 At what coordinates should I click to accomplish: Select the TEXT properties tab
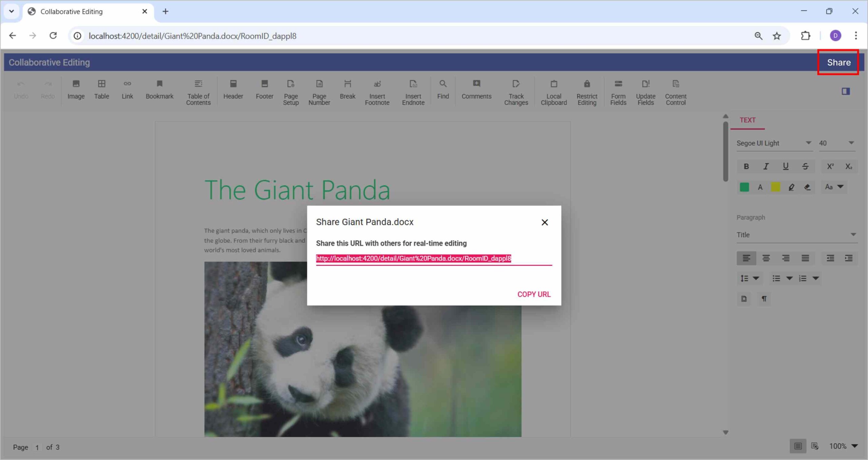point(747,120)
